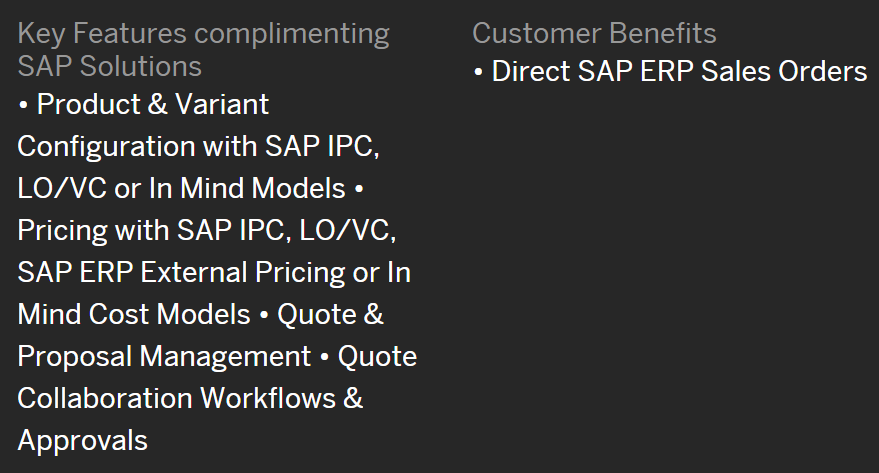Click the "Configuration with SAP IPC," line
The image size is (879, 473).
(198, 146)
